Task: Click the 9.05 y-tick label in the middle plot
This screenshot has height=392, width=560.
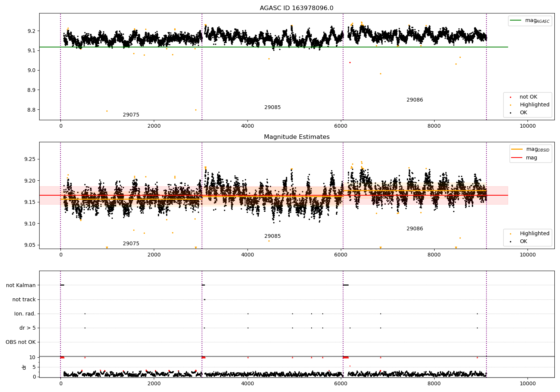Action: pyautogui.click(x=30, y=245)
